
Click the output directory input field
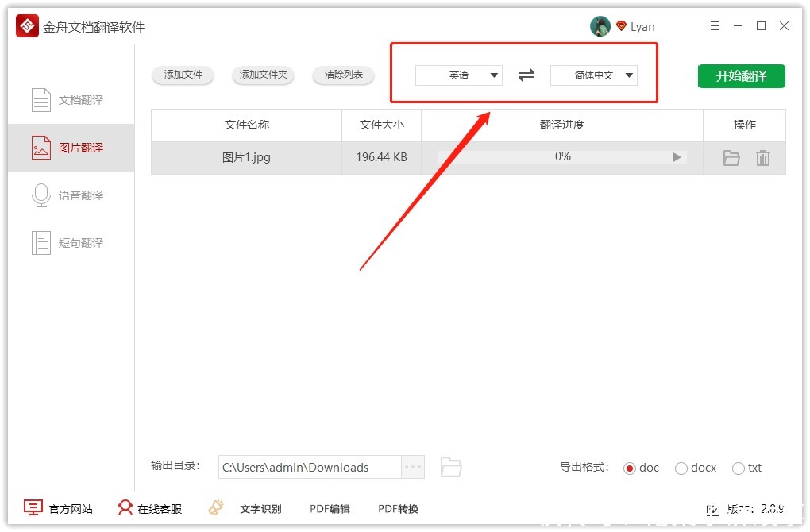(x=310, y=467)
